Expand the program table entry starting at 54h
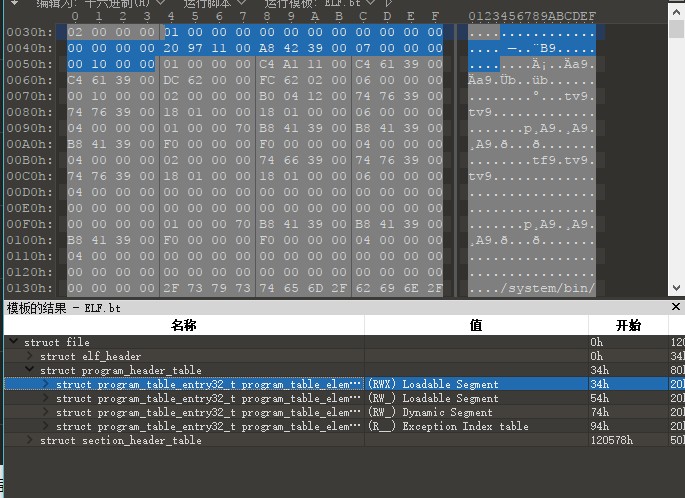The image size is (685, 498). point(46,398)
